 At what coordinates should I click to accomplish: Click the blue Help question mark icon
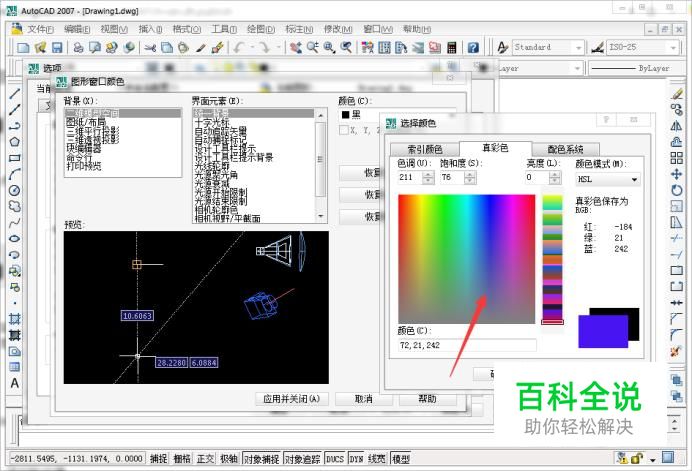(x=473, y=47)
